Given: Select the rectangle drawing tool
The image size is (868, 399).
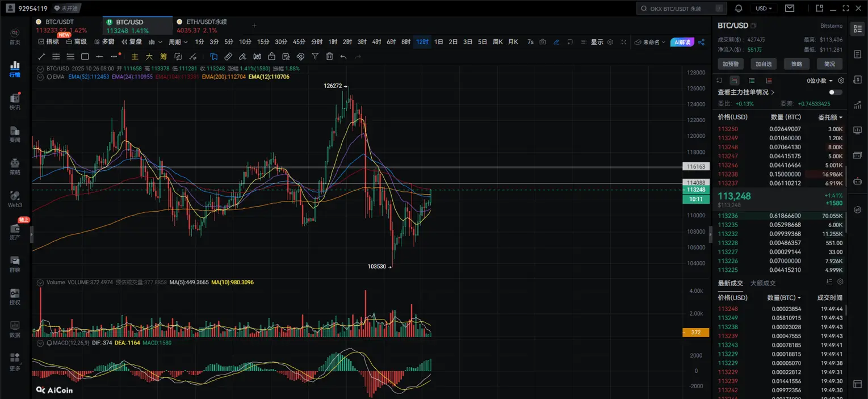Looking at the screenshot, I should pyautogui.click(x=85, y=56).
